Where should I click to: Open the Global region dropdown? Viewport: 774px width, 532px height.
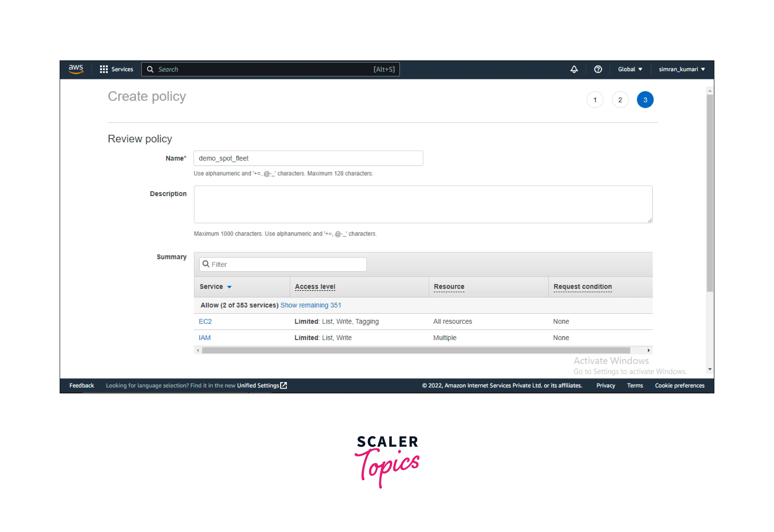point(629,69)
